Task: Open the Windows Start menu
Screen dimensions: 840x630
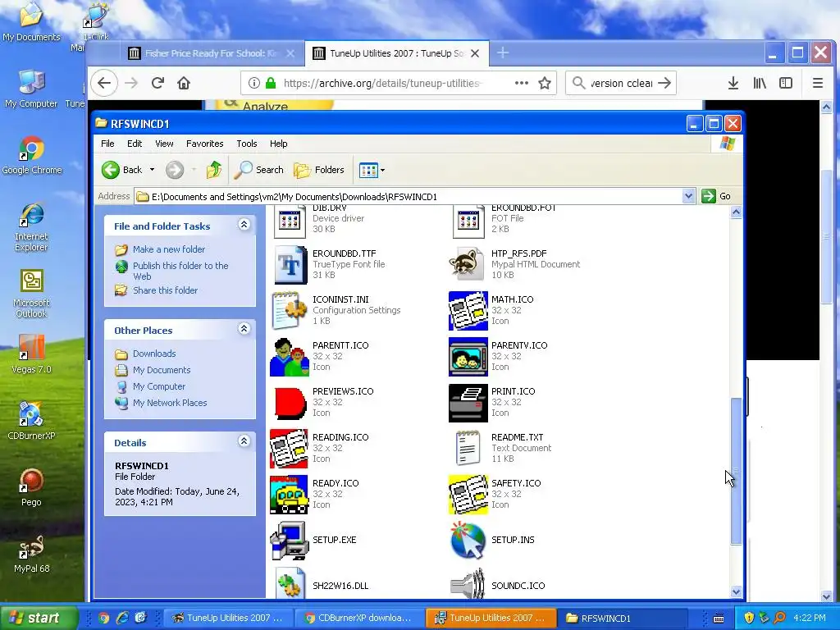Action: 39,618
